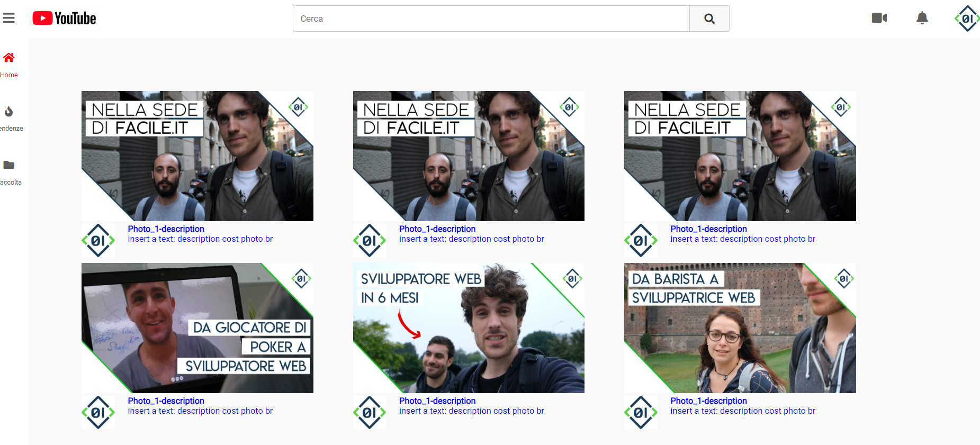Click Photo_1-description title under middle top video

(437, 229)
